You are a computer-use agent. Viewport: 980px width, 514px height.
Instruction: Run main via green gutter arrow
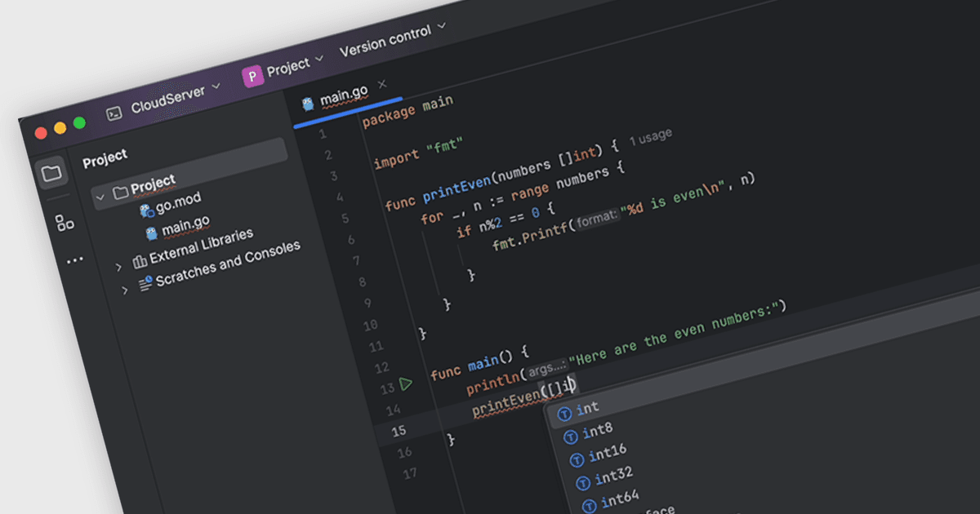click(407, 383)
